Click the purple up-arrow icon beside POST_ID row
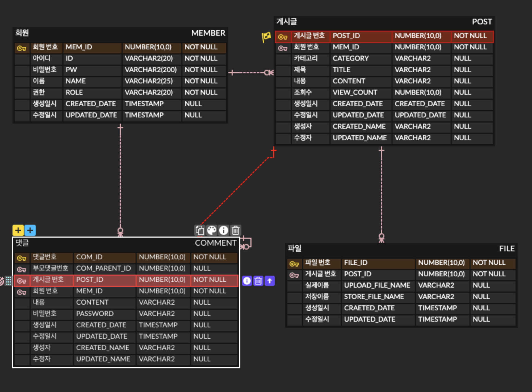Image resolution: width=532 pixels, height=392 pixels. 269,281
